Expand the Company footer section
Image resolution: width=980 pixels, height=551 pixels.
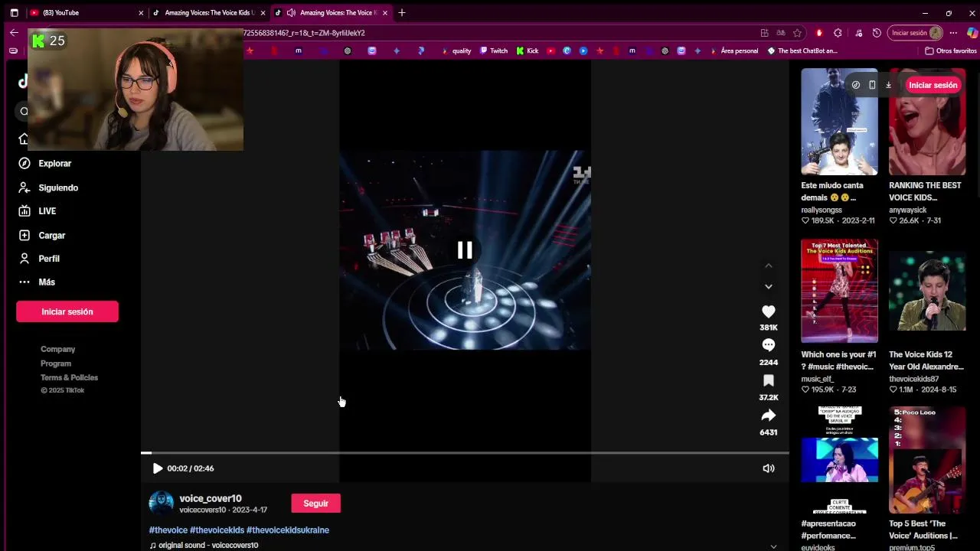tap(57, 349)
